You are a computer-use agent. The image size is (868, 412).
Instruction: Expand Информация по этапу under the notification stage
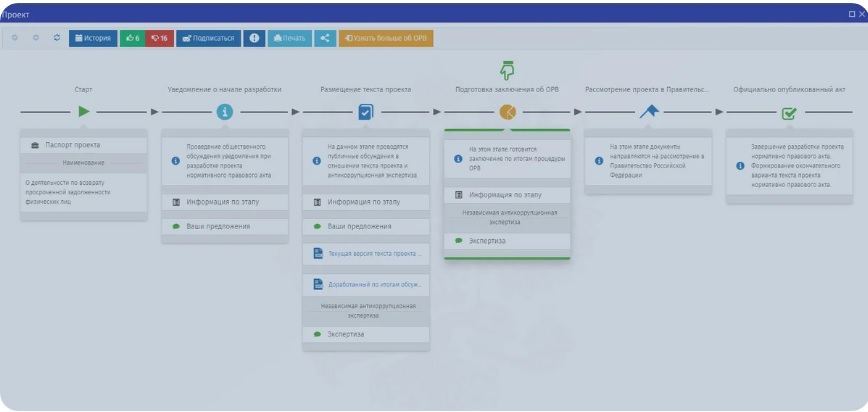[225, 201]
